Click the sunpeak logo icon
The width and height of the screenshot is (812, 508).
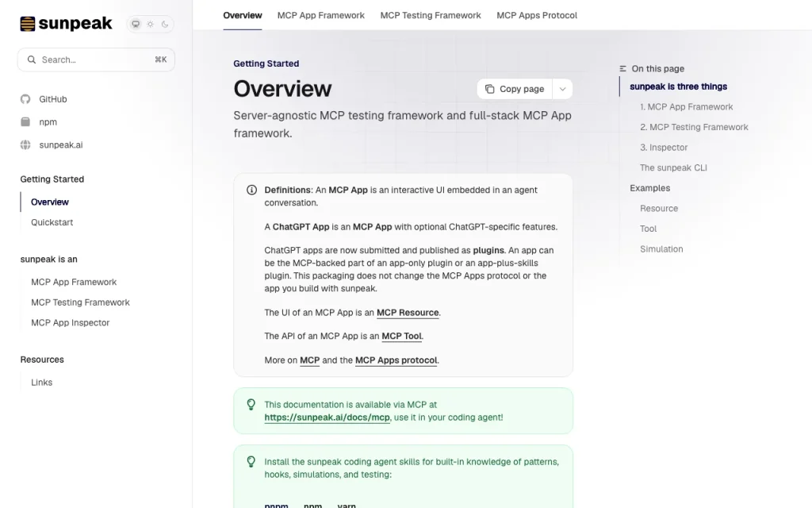tap(28, 24)
